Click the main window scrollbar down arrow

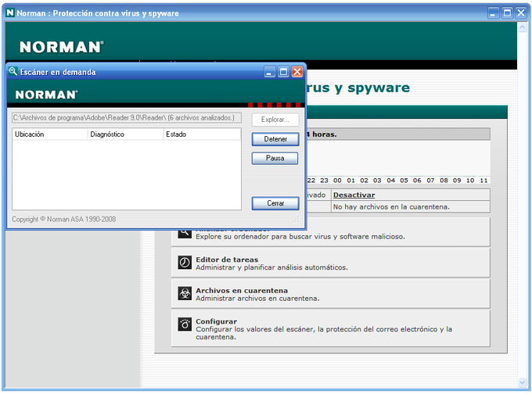[x=522, y=382]
